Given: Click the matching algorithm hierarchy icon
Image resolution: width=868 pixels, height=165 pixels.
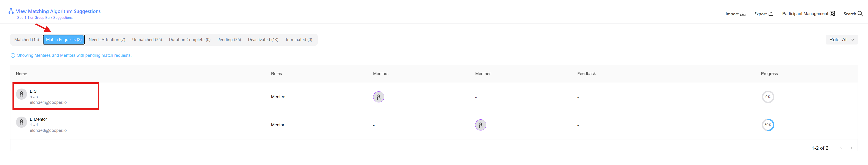Looking at the screenshot, I should (11, 11).
